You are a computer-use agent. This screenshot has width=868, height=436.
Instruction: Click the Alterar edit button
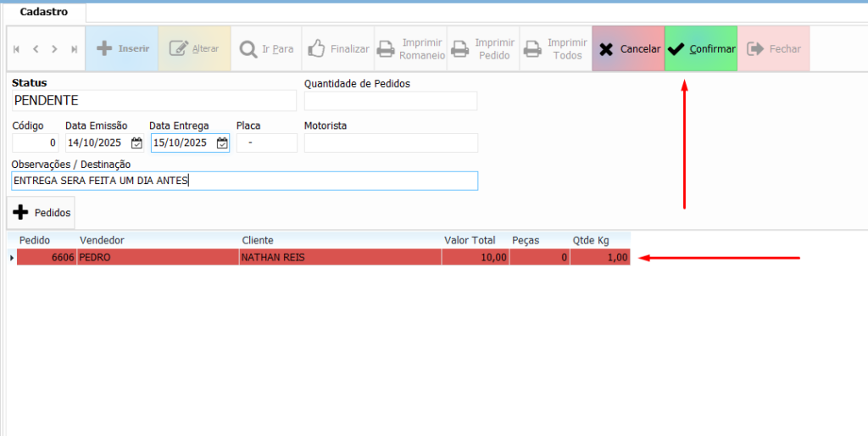tap(194, 49)
